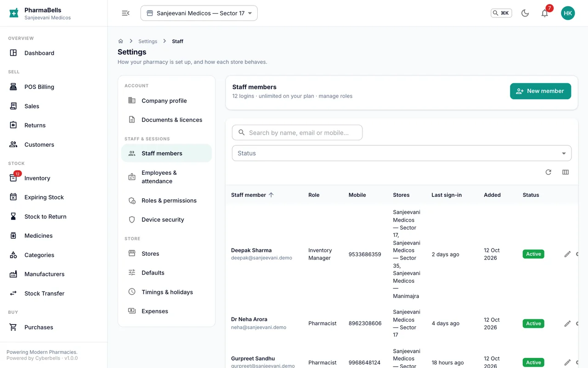Open notifications bell showing 7 alerts
Image resolution: width=588 pixels, height=368 pixels.
(x=545, y=13)
